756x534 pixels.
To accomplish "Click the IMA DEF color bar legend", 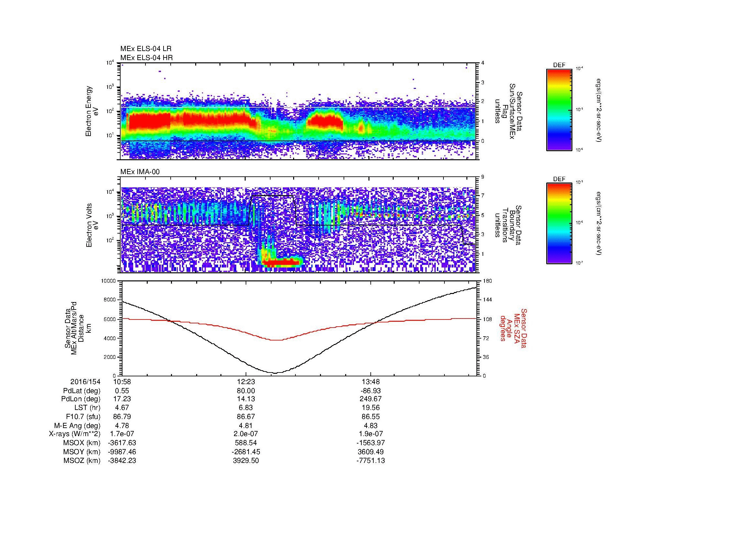I will tap(559, 224).
